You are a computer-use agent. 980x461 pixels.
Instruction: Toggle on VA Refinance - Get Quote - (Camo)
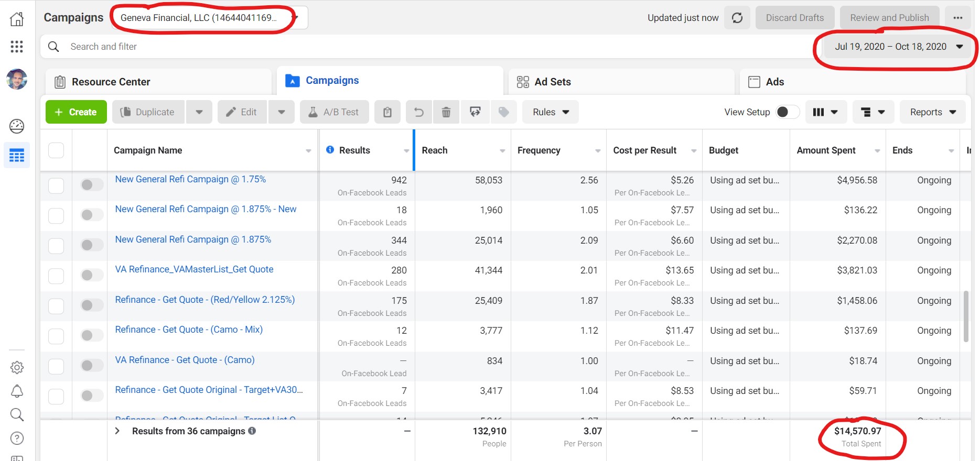(92, 365)
